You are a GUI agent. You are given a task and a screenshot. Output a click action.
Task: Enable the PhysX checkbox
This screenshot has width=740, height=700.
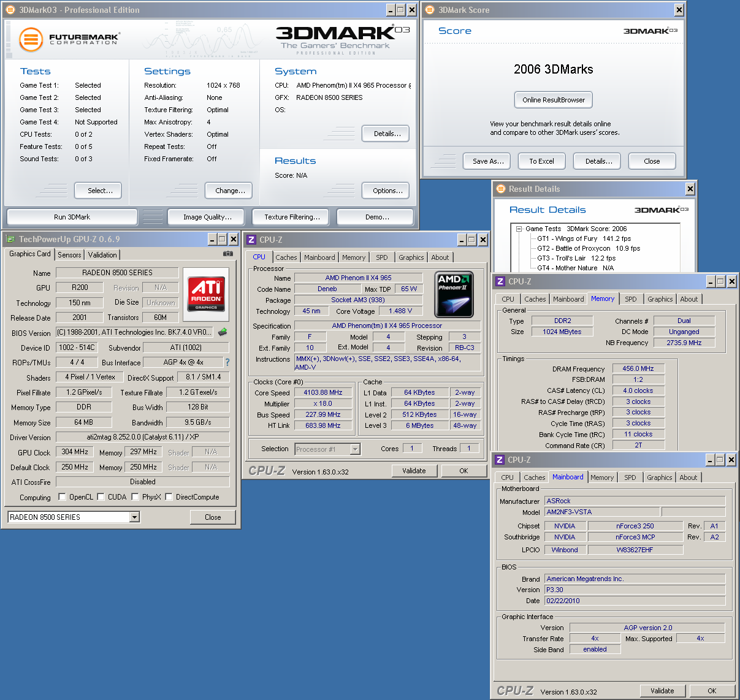tap(135, 497)
